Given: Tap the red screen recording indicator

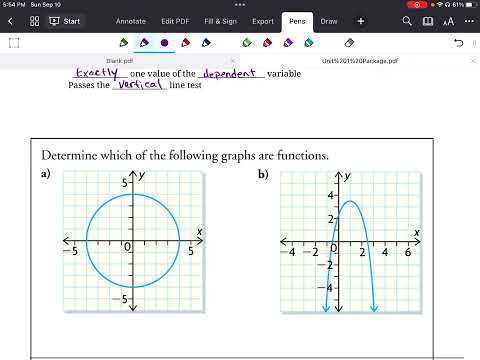Looking at the screenshot, I should [417, 5].
